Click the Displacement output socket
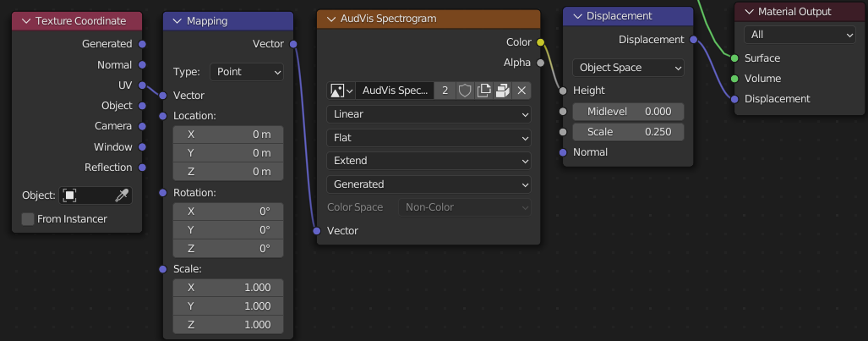The height and width of the screenshot is (341, 868). coord(694,40)
